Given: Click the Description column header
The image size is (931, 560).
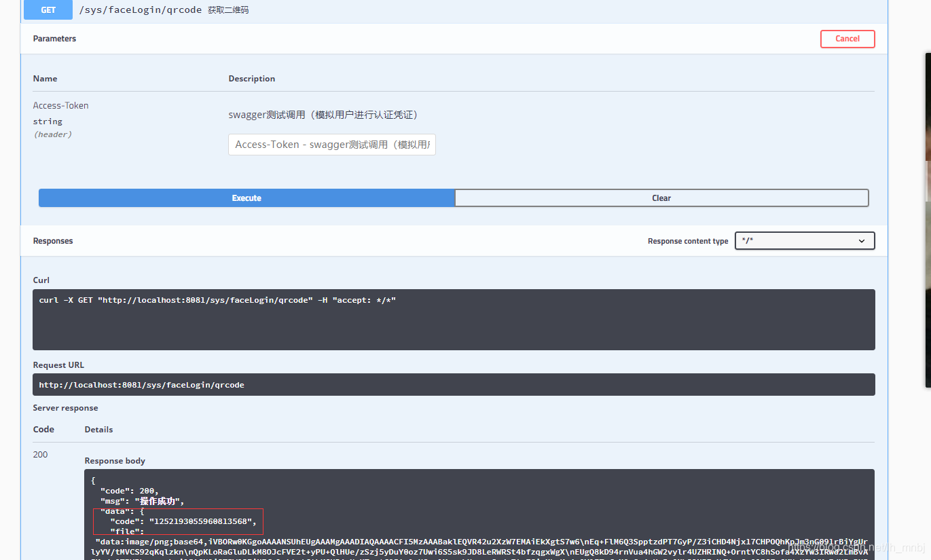Looking at the screenshot, I should [252, 79].
